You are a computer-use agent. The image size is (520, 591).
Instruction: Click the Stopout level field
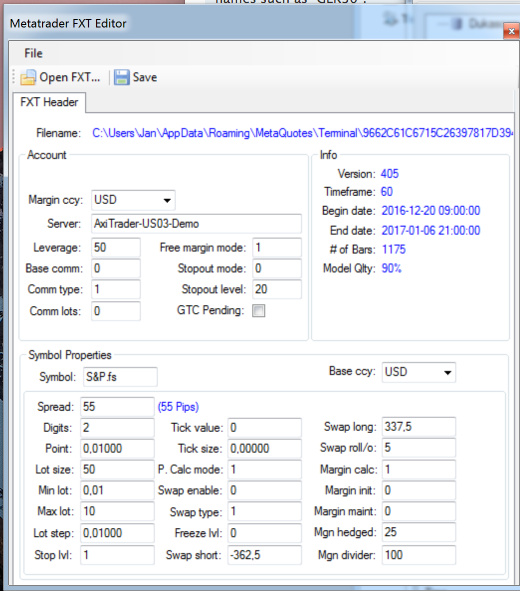(x=277, y=289)
